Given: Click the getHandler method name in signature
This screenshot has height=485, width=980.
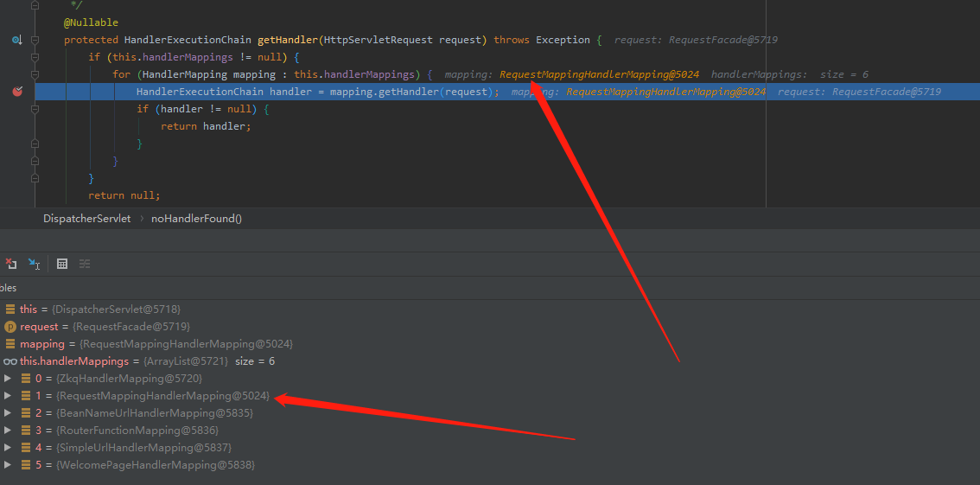Looking at the screenshot, I should [x=288, y=40].
